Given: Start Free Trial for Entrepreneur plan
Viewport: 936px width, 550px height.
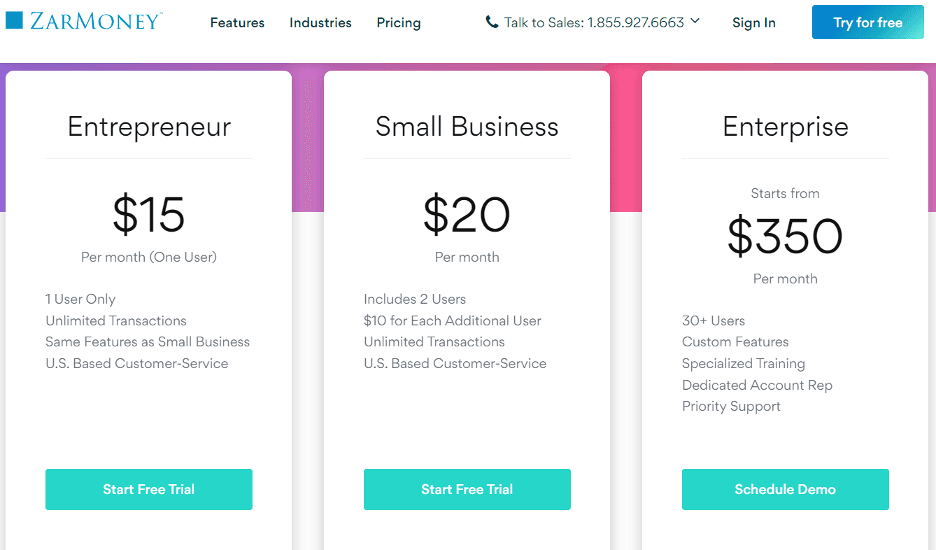Looking at the screenshot, I should point(149,489).
